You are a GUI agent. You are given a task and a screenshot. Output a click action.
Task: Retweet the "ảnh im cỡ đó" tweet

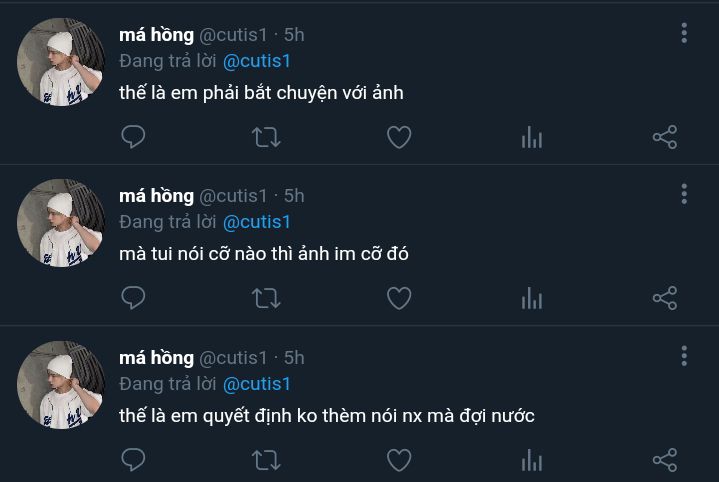click(266, 298)
